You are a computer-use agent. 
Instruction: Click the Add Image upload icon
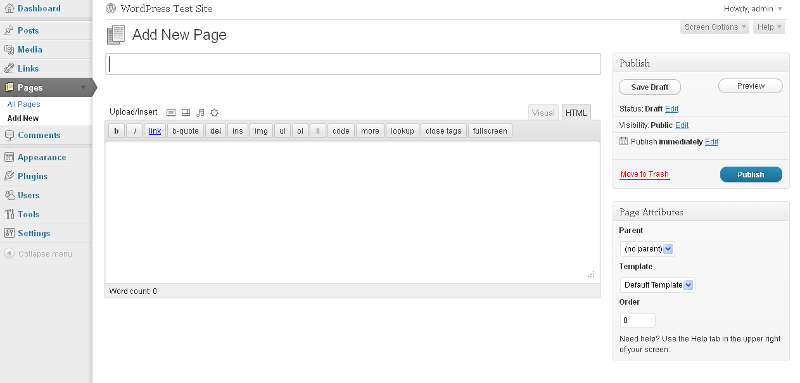[171, 112]
